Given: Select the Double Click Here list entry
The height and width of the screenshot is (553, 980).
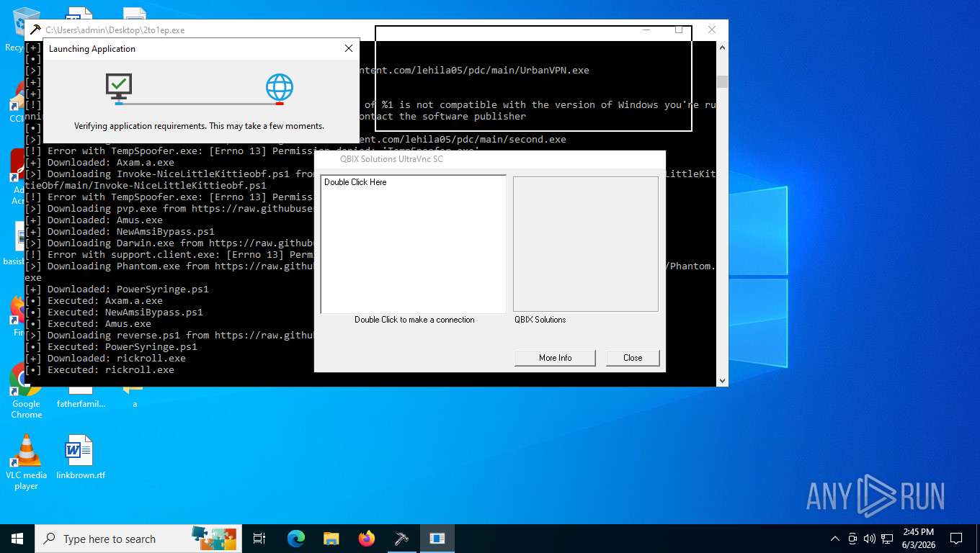Looking at the screenshot, I should pyautogui.click(x=355, y=182).
